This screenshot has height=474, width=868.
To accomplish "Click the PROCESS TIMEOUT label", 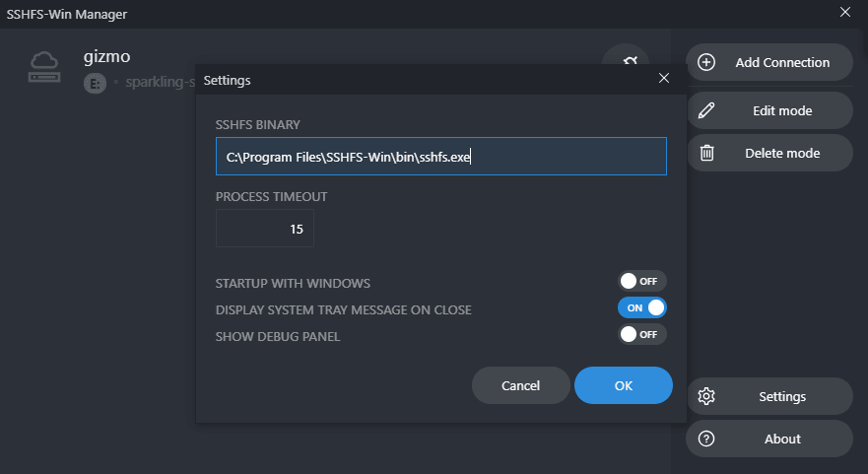I will (271, 196).
